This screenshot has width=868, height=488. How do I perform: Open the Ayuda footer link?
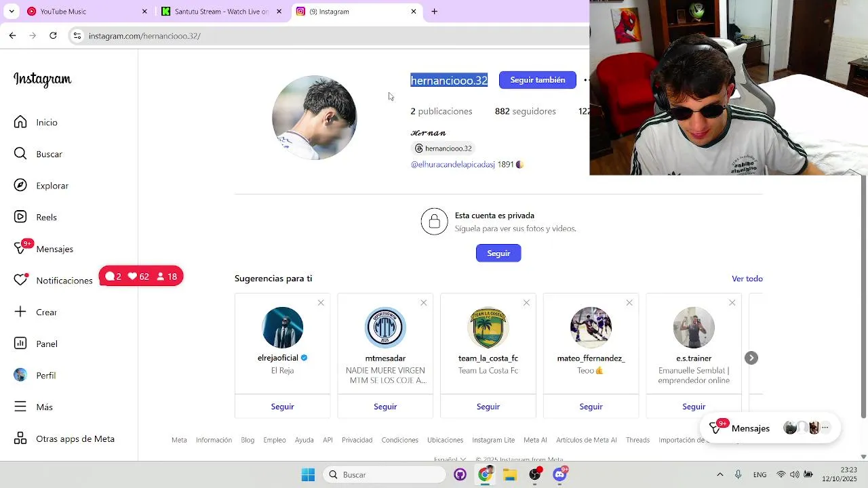pyautogui.click(x=304, y=440)
